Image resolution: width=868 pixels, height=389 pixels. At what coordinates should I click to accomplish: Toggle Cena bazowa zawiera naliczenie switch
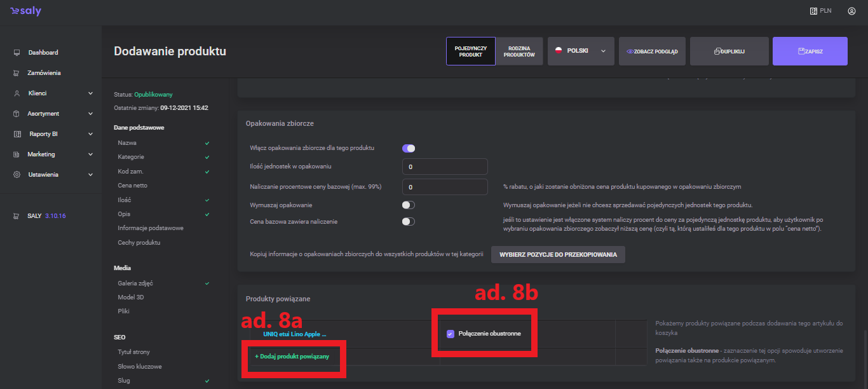pyautogui.click(x=408, y=222)
